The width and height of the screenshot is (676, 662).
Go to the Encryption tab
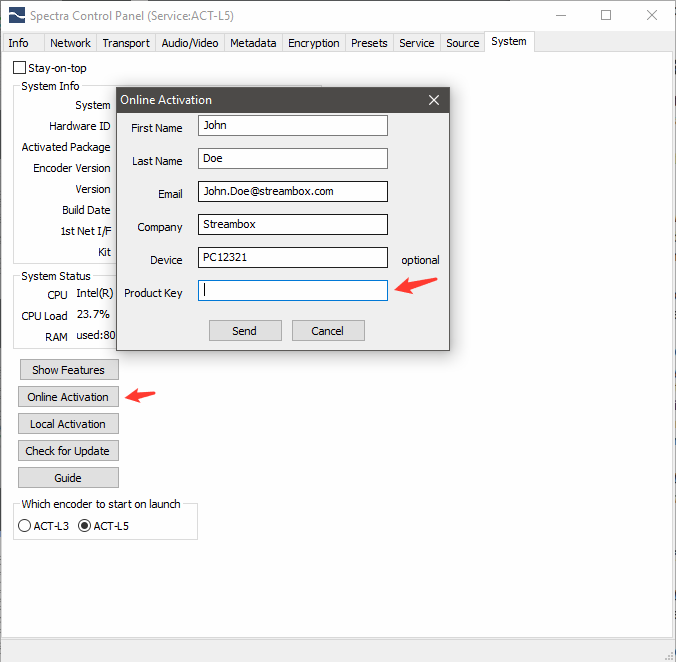tap(313, 43)
